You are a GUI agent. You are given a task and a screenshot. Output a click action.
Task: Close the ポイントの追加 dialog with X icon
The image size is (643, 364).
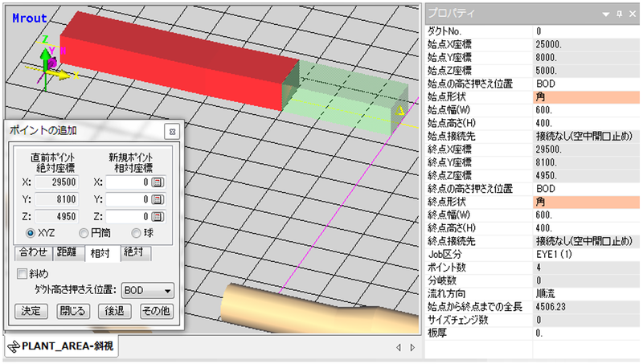[170, 131]
